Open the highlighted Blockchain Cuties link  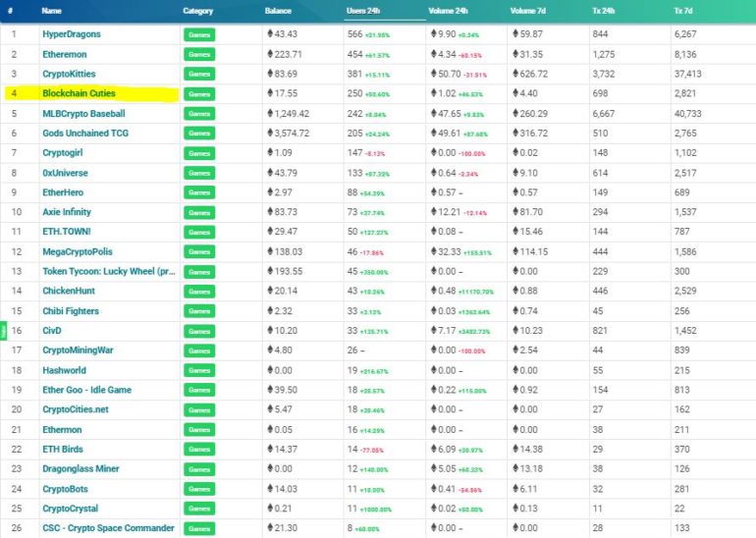pyautogui.click(x=79, y=93)
